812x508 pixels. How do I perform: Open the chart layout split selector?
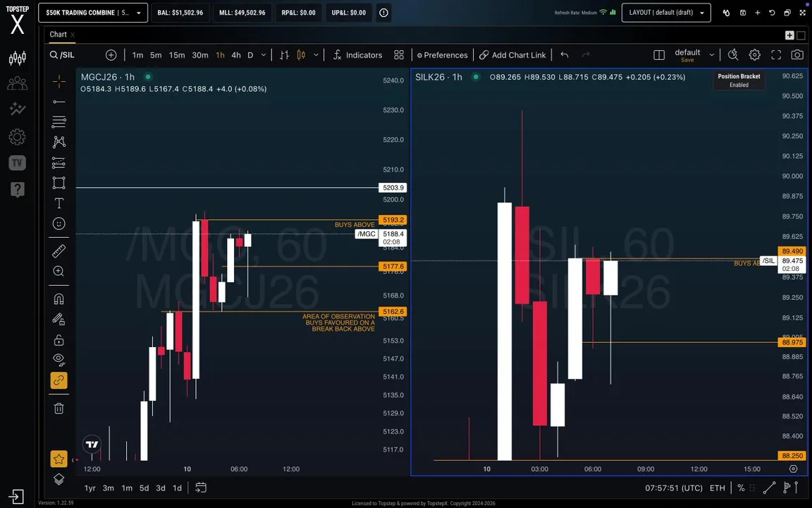click(659, 55)
